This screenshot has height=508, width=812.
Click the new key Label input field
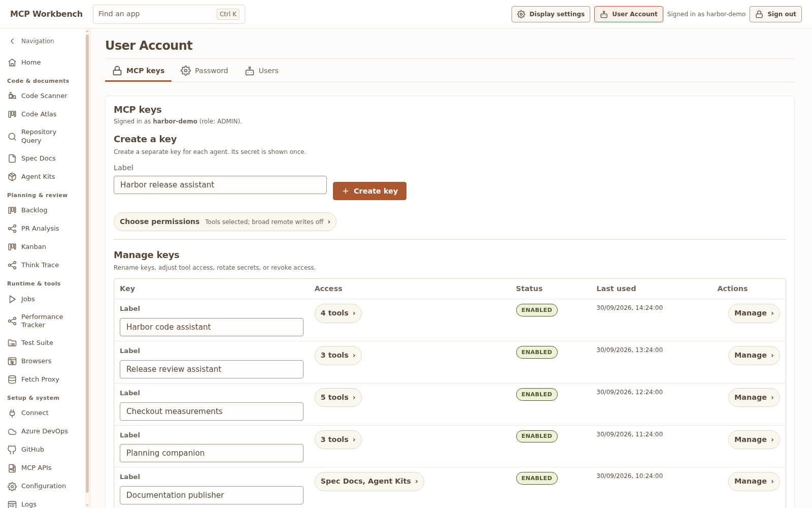[x=220, y=185]
